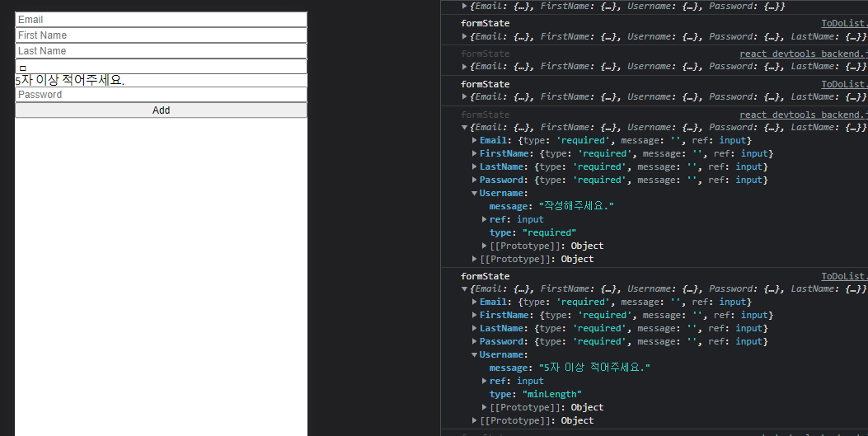Open react_devtools_backend link on the '작성해주세요.' log
The image size is (868, 436).
(x=803, y=115)
